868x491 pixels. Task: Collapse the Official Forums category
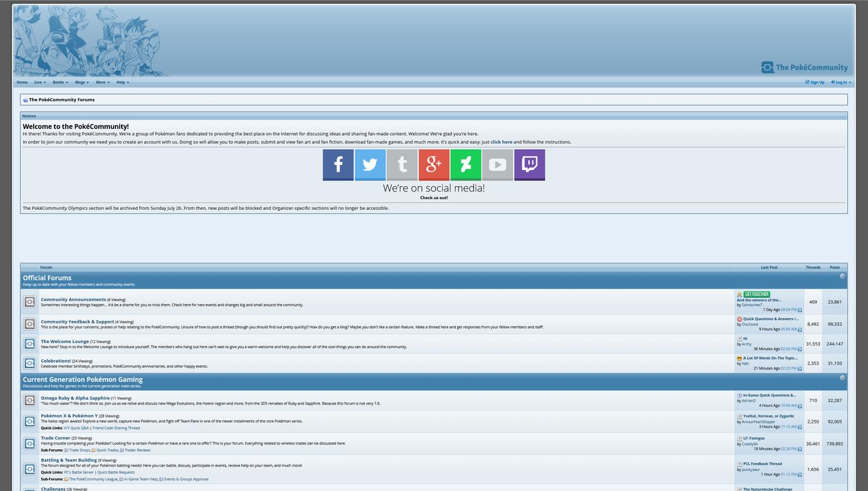point(842,276)
